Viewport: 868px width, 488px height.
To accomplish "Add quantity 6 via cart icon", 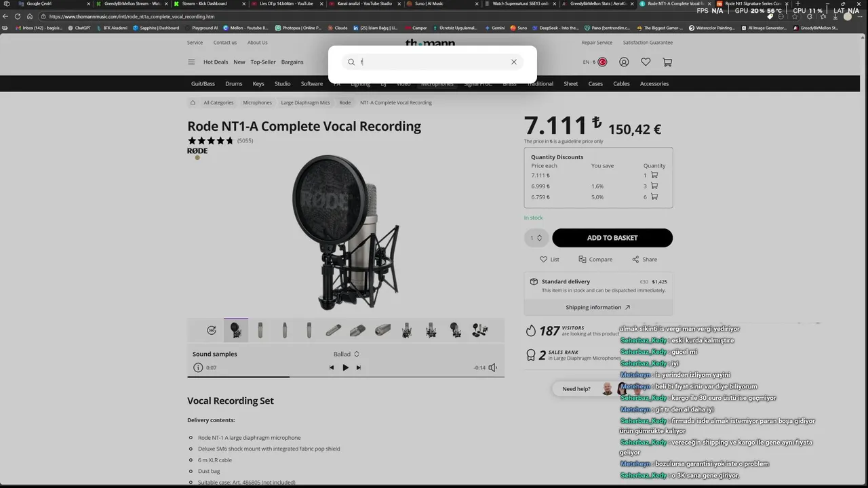I will 654,197.
